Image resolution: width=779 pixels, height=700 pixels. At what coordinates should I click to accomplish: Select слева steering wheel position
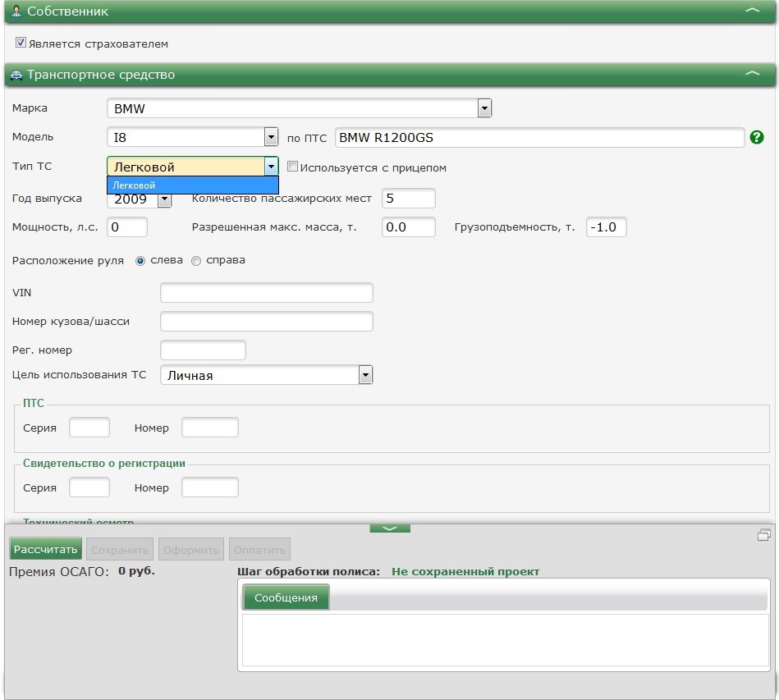click(140, 261)
